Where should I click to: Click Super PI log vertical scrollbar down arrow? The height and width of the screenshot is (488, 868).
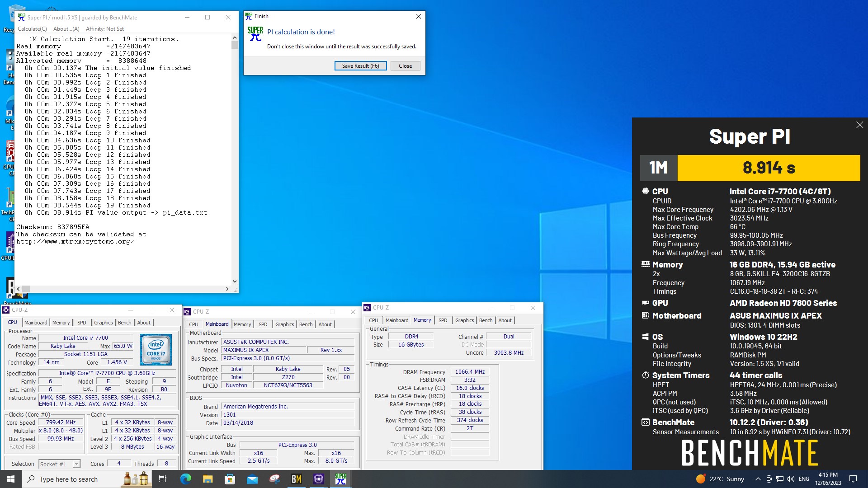click(x=235, y=281)
